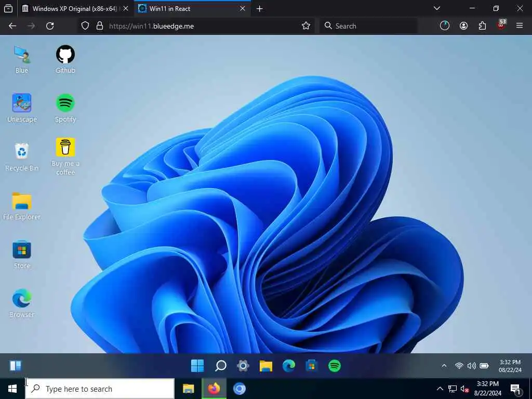
Task: Go forward in Firefox
Action: coord(31,26)
